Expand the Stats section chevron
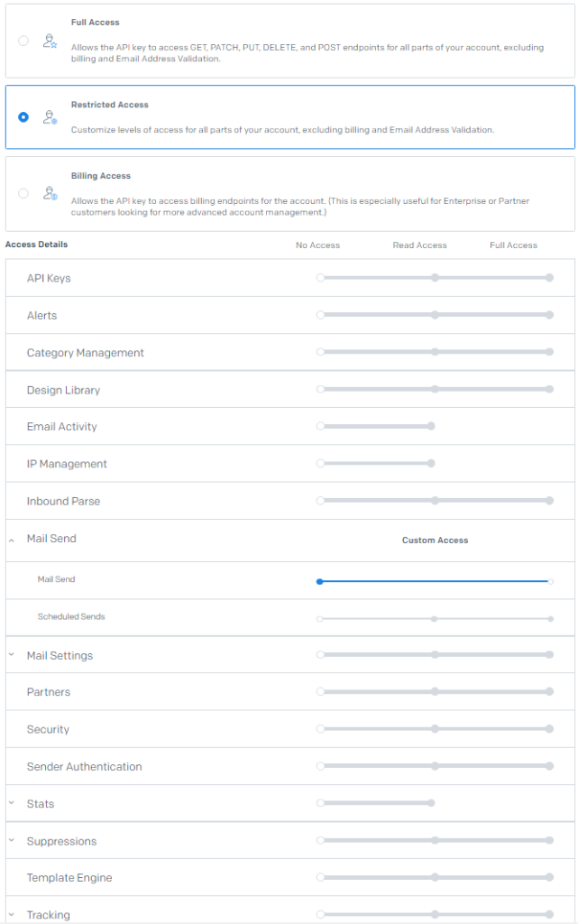This screenshot has height=924, width=578. tap(11, 804)
